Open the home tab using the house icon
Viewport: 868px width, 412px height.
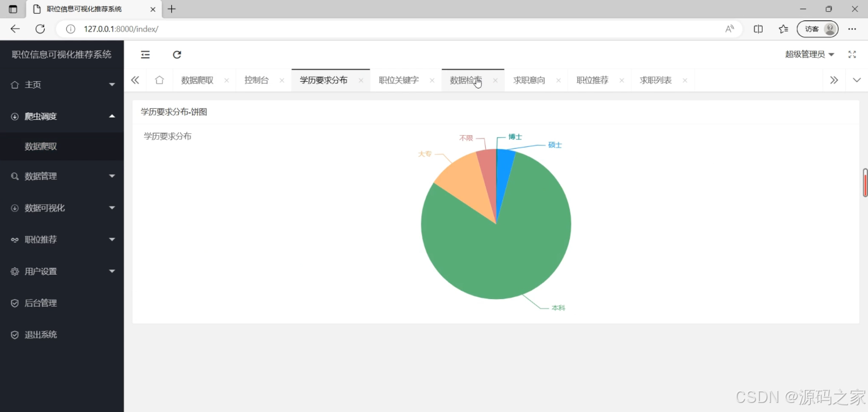pyautogui.click(x=159, y=80)
